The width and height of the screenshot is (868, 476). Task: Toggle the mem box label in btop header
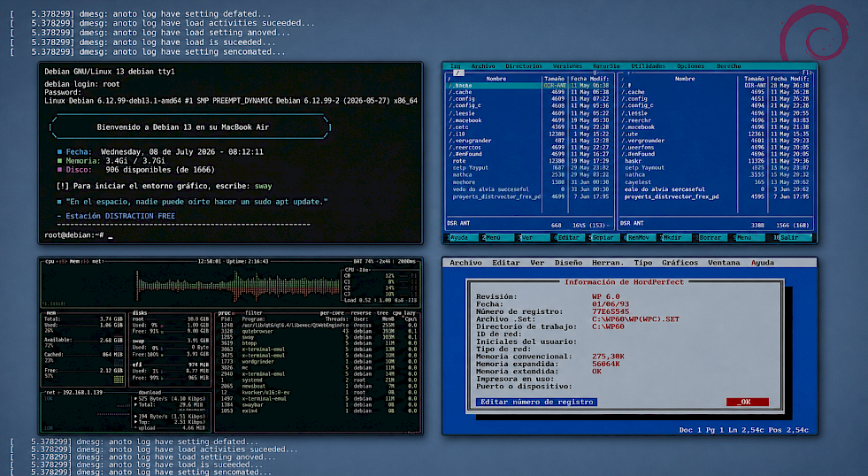74,261
